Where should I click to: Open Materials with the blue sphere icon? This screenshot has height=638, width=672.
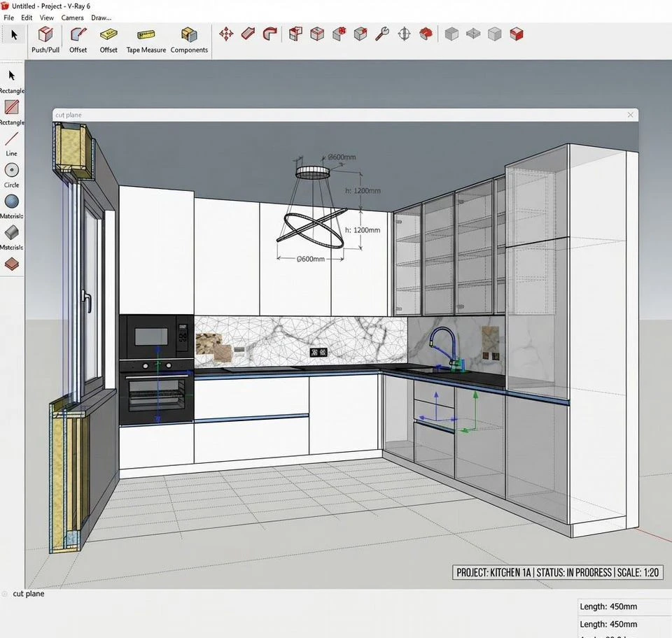point(12,201)
